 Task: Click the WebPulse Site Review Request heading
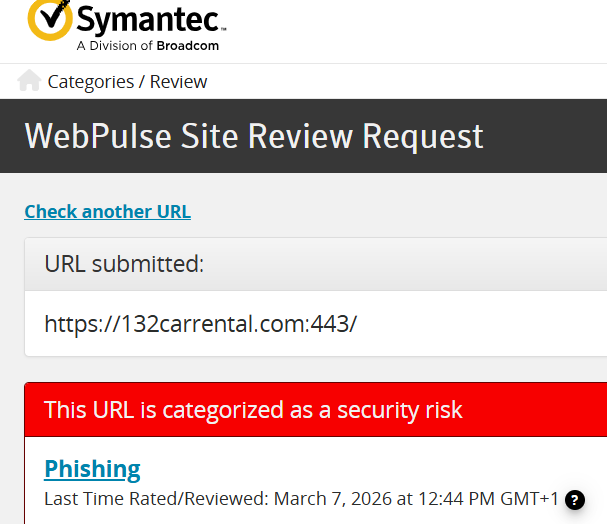(x=254, y=136)
